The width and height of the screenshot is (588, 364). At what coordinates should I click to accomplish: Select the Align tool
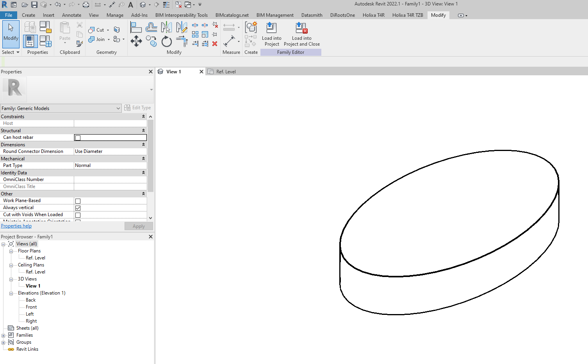[136, 27]
